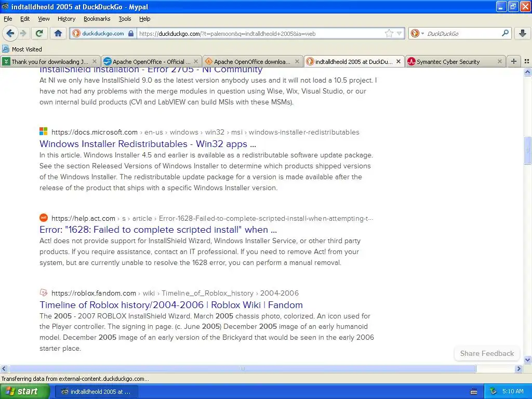
Task: Click the horizontal scrollbar right arrow
Action: pyautogui.click(x=518, y=368)
